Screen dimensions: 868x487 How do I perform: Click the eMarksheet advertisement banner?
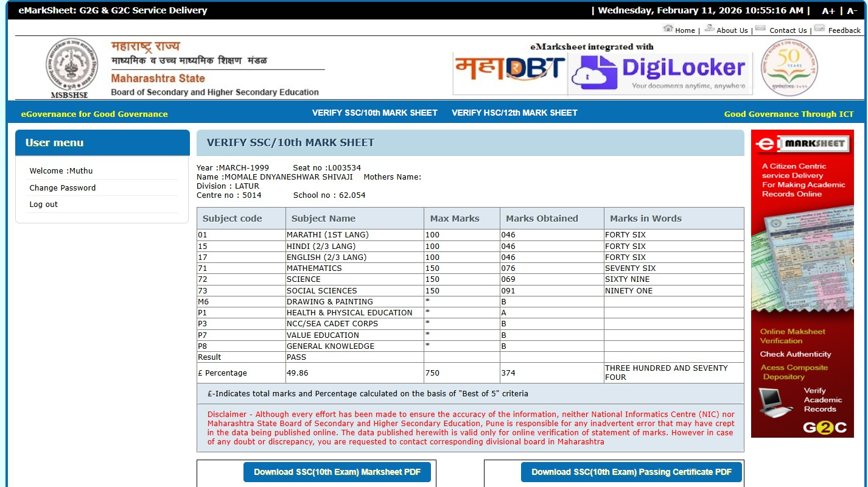pos(801,283)
